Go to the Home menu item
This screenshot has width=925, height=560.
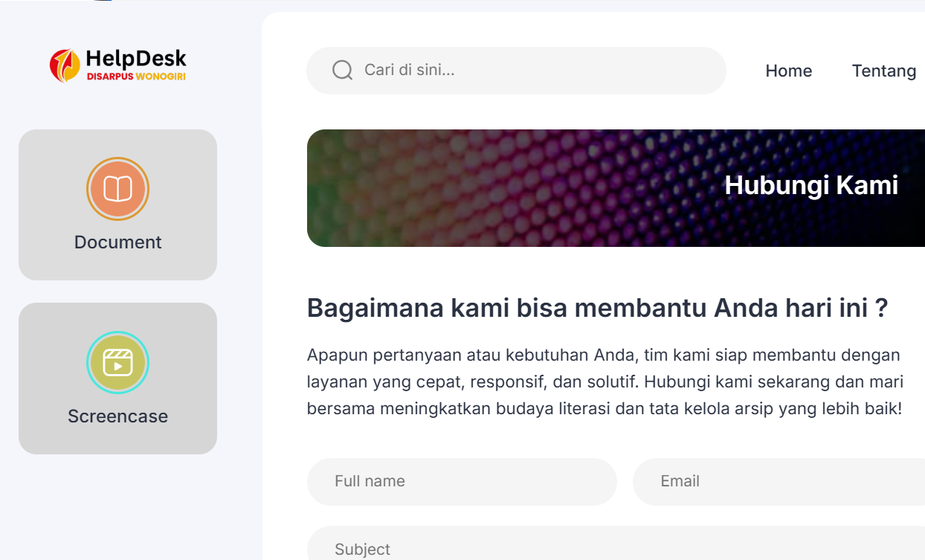tap(788, 71)
